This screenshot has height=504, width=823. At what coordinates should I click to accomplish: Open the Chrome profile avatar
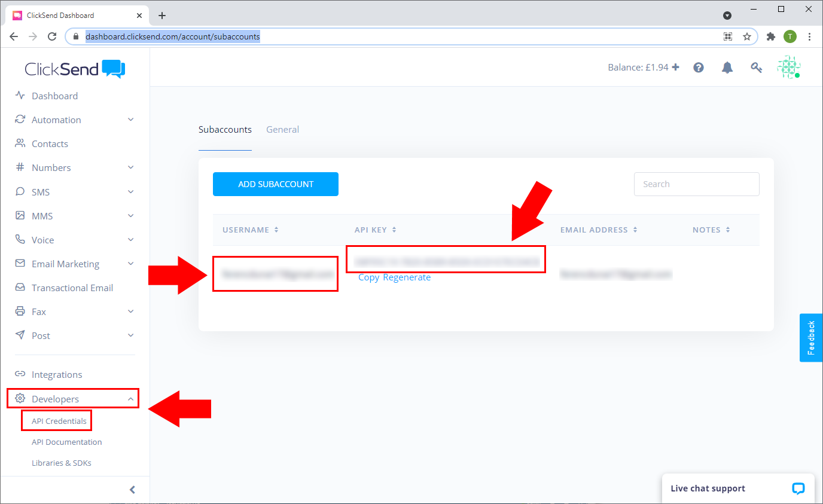point(790,36)
